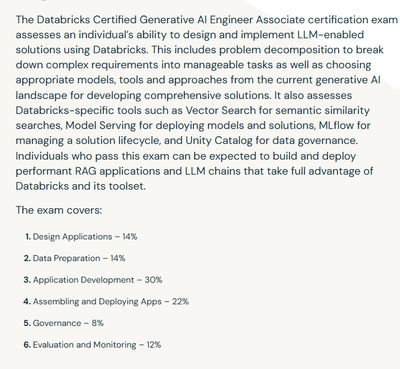The width and height of the screenshot is (400, 369).
Task: Click the list number '6.' marker
Action: (x=27, y=345)
